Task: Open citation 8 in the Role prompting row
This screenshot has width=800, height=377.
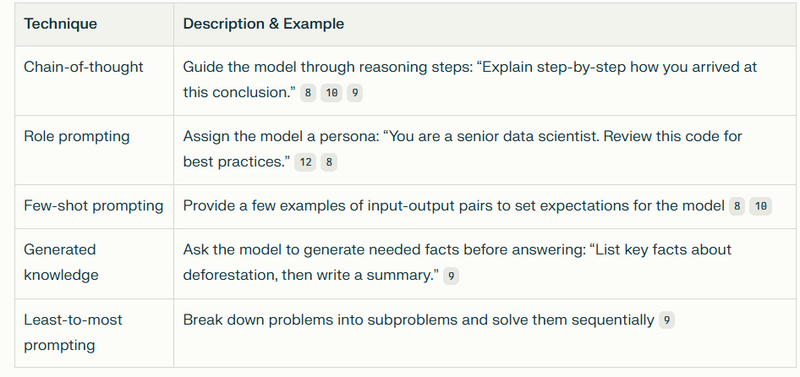Action: [x=329, y=163]
